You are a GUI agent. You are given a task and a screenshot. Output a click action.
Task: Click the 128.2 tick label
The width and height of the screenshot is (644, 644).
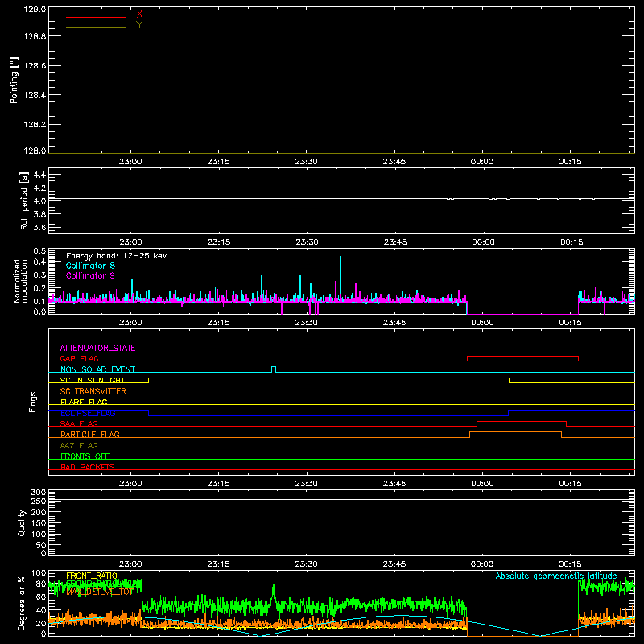coord(35,125)
